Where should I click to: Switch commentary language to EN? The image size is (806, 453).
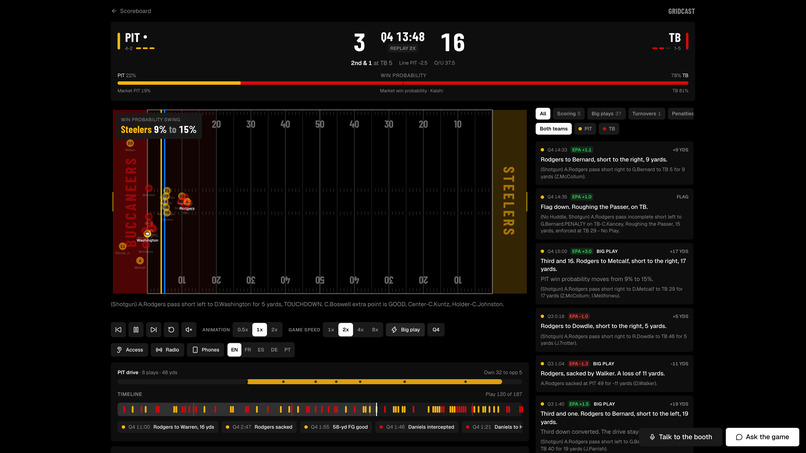234,350
